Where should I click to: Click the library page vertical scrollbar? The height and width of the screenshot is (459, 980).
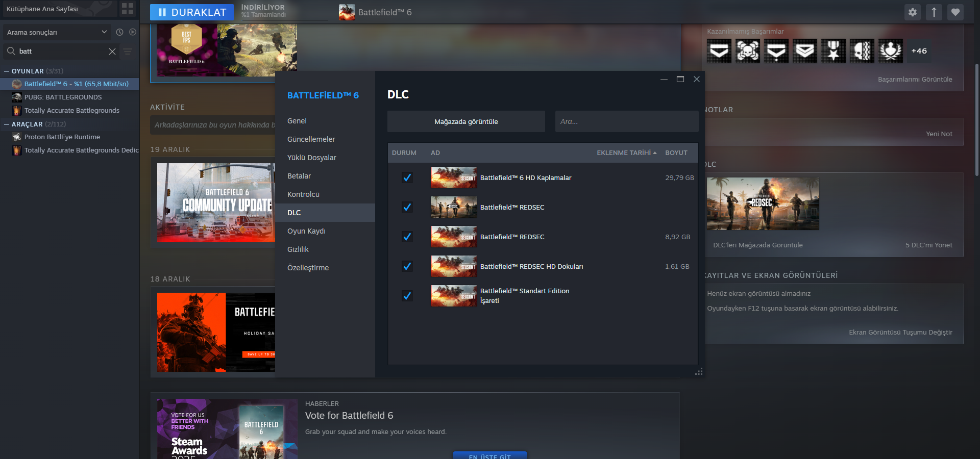977,120
